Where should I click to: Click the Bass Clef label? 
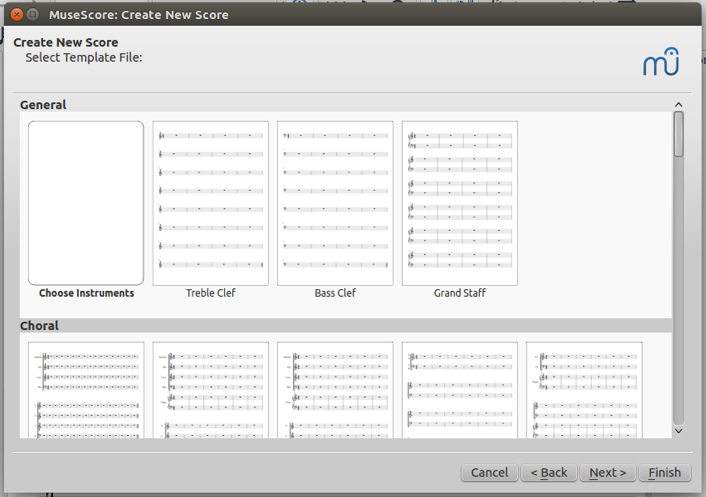tap(335, 293)
